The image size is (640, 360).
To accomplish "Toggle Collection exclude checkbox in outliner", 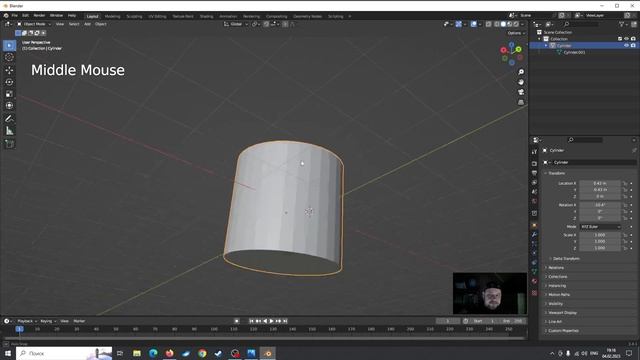I will pyautogui.click(x=620, y=39).
